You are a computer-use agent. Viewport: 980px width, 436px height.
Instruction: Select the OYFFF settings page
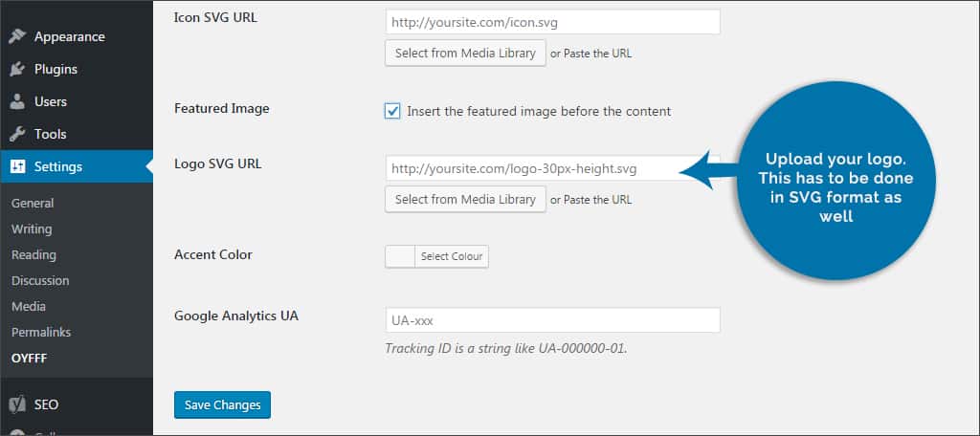(x=29, y=358)
